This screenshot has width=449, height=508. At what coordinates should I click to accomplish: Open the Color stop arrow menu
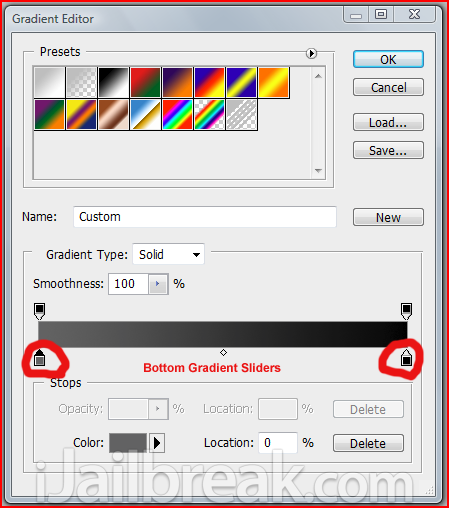coord(157,443)
